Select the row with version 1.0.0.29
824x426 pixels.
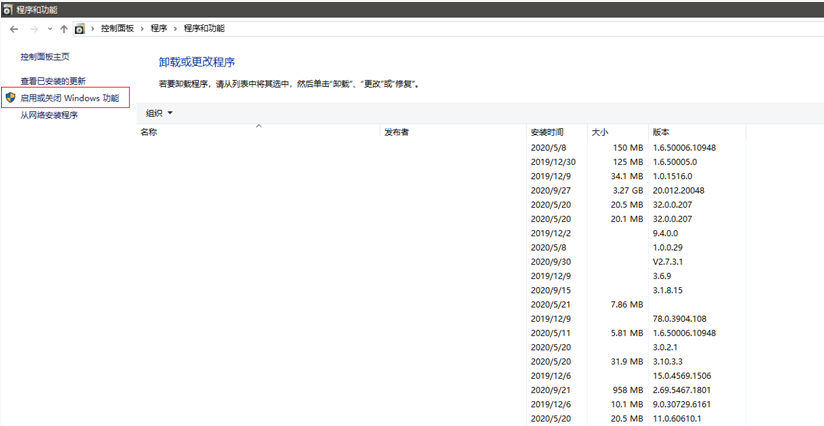(x=441, y=247)
